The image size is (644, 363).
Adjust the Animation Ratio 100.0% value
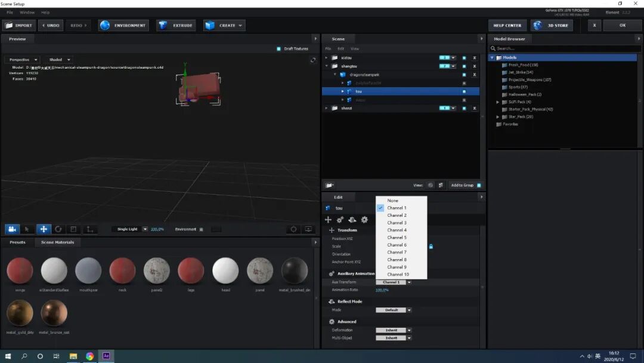click(x=383, y=290)
